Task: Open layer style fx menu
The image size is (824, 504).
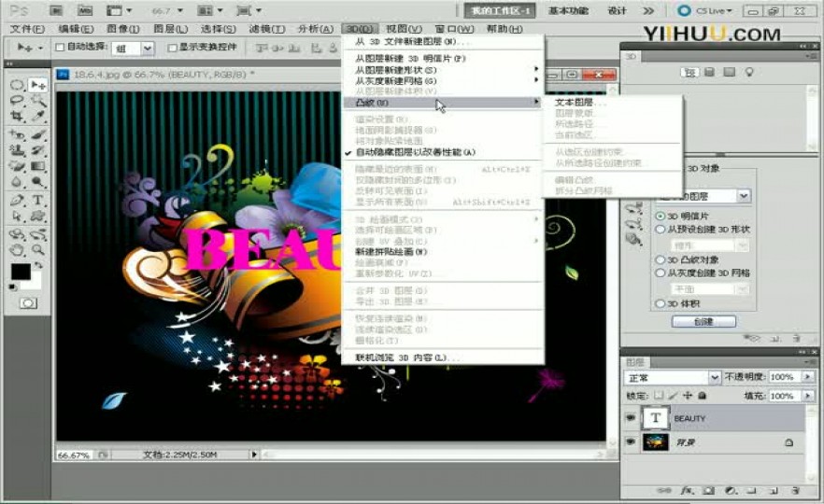Action: point(687,490)
